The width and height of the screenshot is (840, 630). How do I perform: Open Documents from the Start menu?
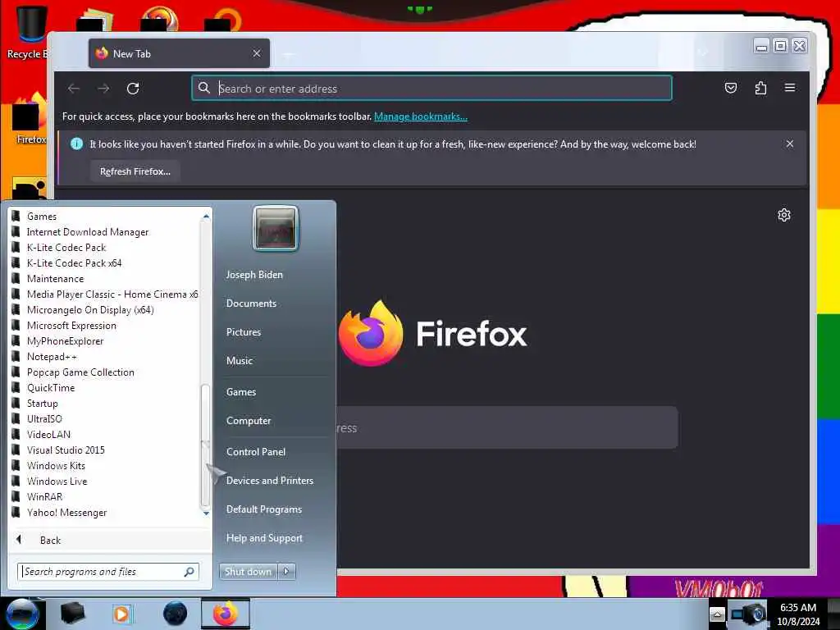click(x=251, y=304)
